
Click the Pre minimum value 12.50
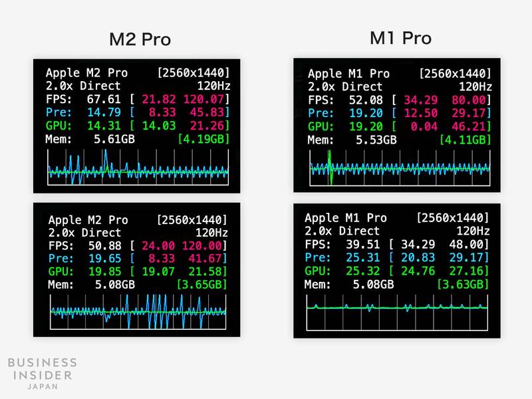[421, 113]
